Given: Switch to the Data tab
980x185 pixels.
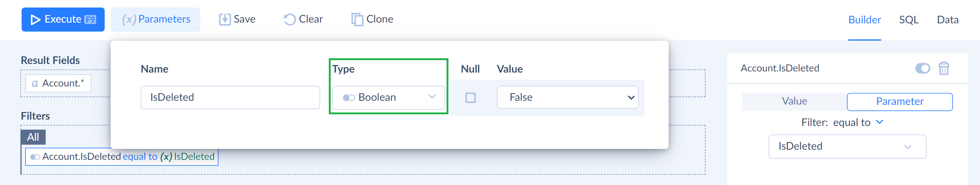Looking at the screenshot, I should pyautogui.click(x=948, y=20).
